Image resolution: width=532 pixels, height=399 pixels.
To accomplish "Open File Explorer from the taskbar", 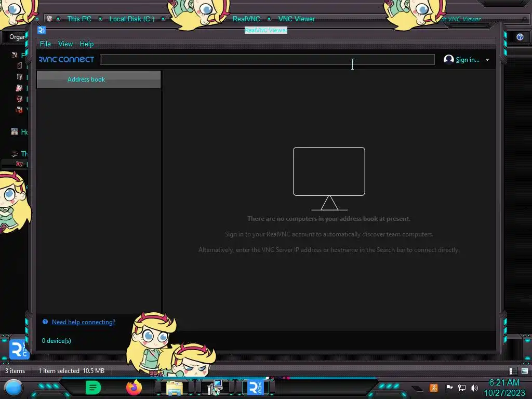I will [175, 388].
